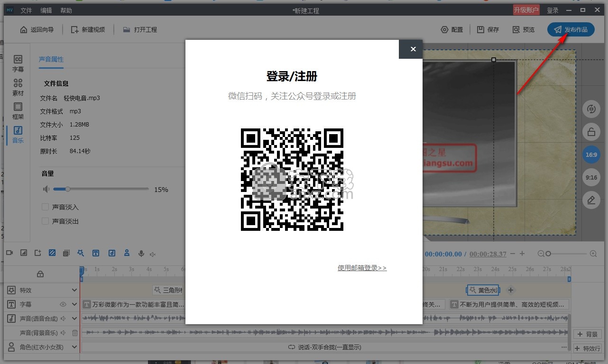The width and height of the screenshot is (608, 364).
Task: Select the 三角形 effect clip on timeline
Action: point(168,290)
